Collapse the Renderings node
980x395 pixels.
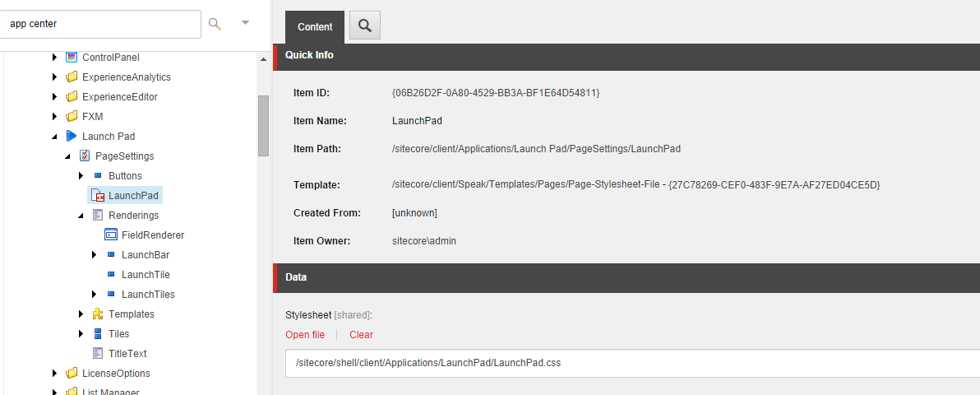click(x=81, y=216)
